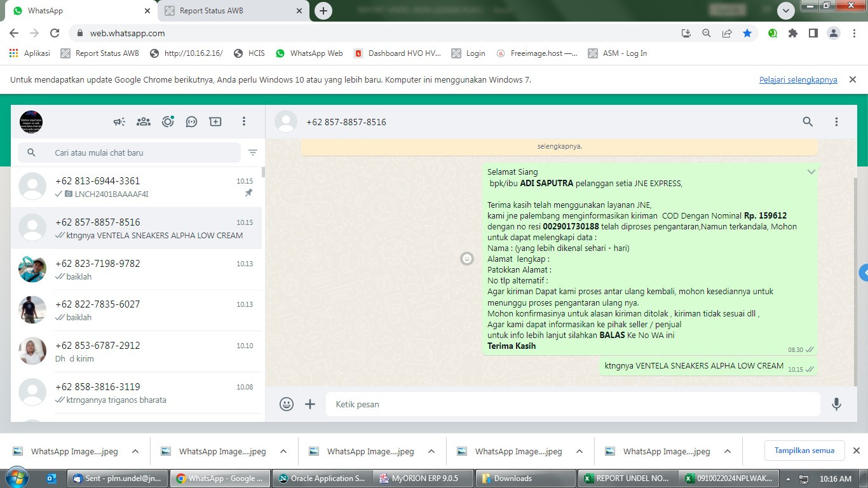Bookmark this page with star icon
This screenshot has width=868, height=488.
point(747,33)
